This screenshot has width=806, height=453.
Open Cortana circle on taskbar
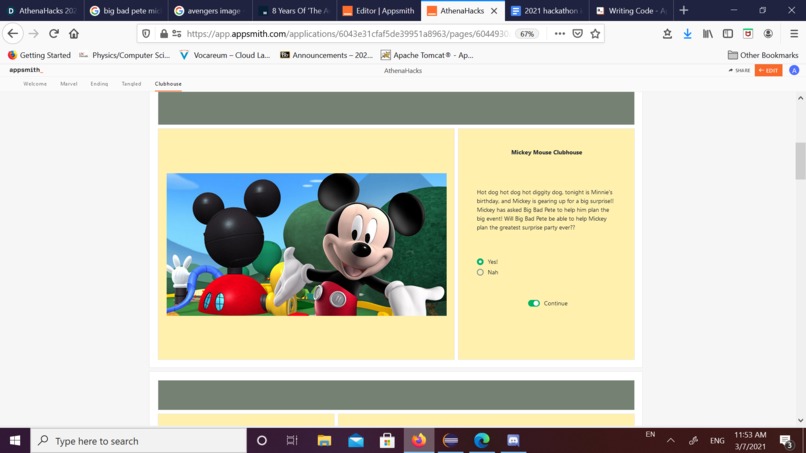pos(262,441)
